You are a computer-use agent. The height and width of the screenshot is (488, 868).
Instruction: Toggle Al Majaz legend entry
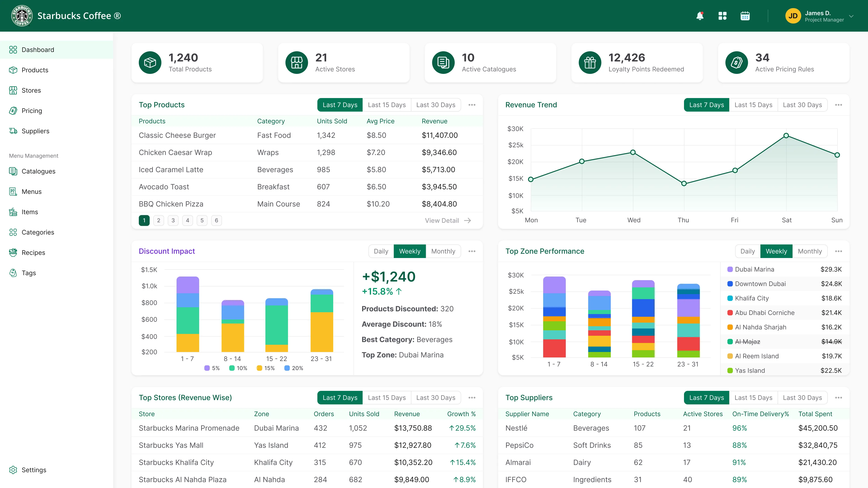(x=784, y=342)
